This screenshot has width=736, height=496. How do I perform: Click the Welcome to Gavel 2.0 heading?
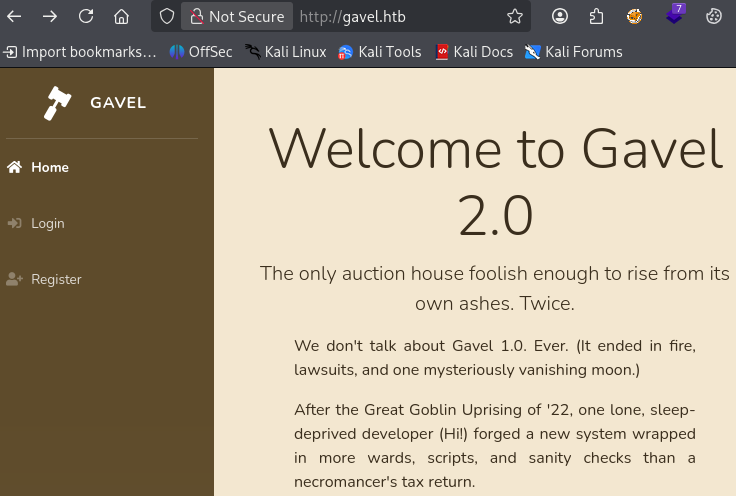(x=495, y=182)
